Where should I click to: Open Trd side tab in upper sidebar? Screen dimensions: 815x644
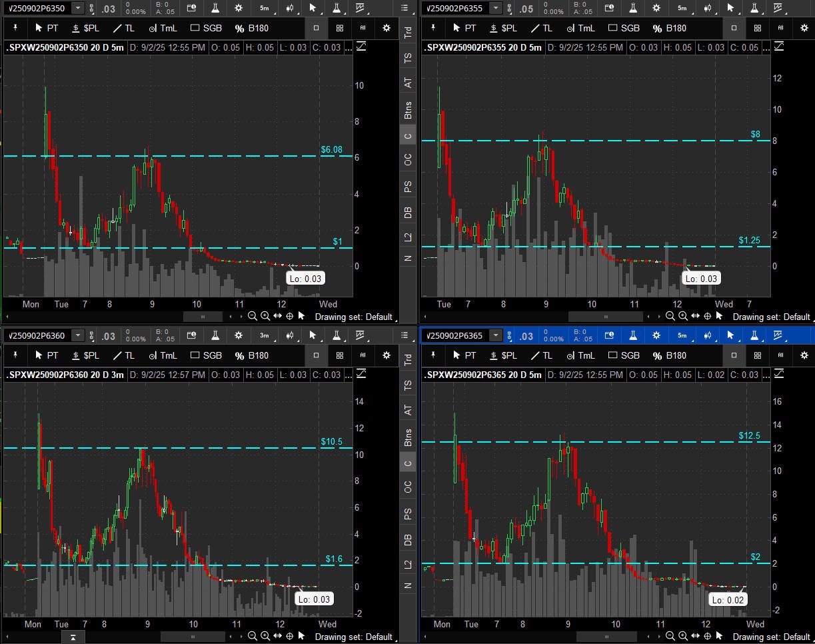point(408,32)
